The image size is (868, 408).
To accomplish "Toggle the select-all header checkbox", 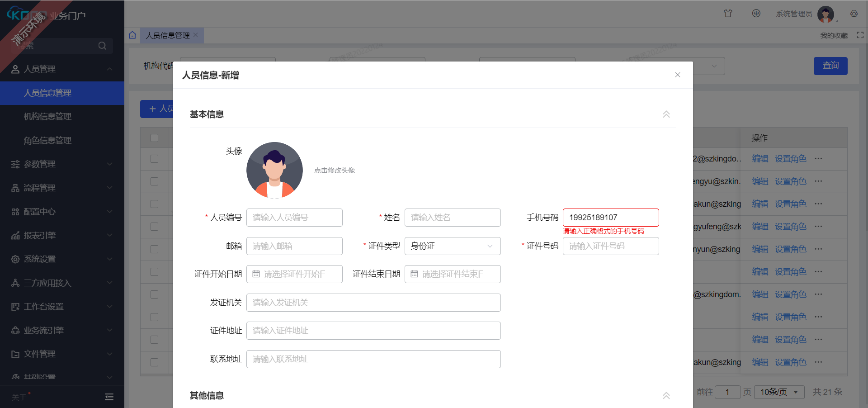I will tap(154, 138).
